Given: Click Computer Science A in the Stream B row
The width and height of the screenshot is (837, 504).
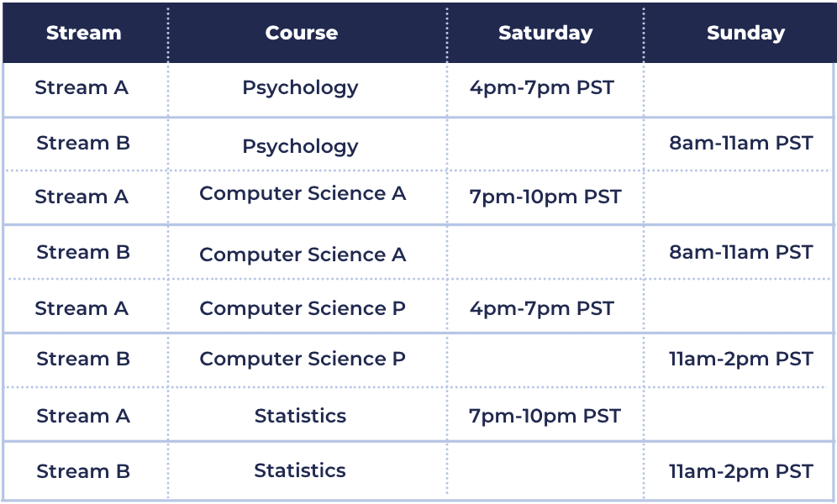Looking at the screenshot, I should pos(303,255).
